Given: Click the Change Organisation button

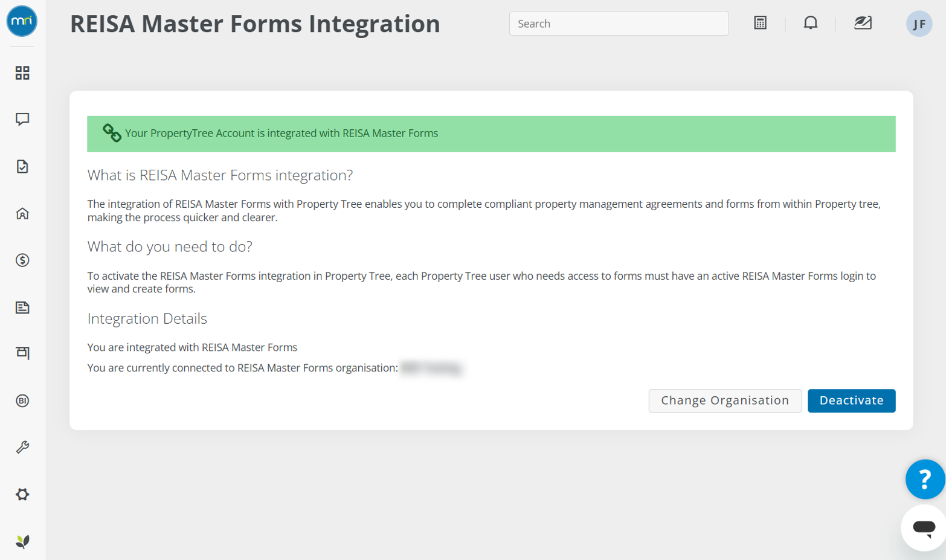Looking at the screenshot, I should [725, 401].
